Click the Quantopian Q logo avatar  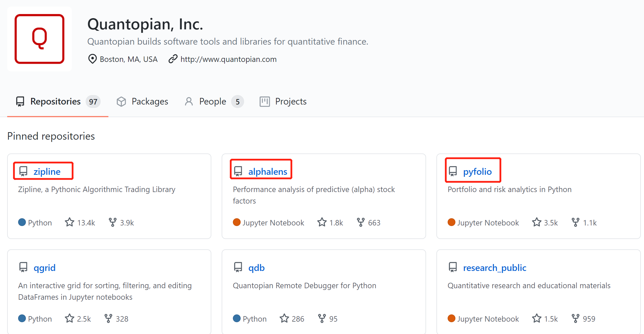pos(39,39)
